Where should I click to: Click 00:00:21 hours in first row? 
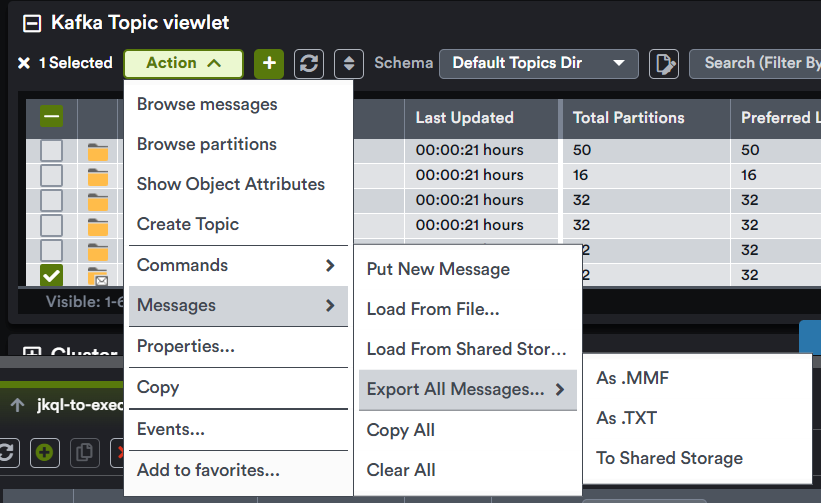[x=469, y=150]
